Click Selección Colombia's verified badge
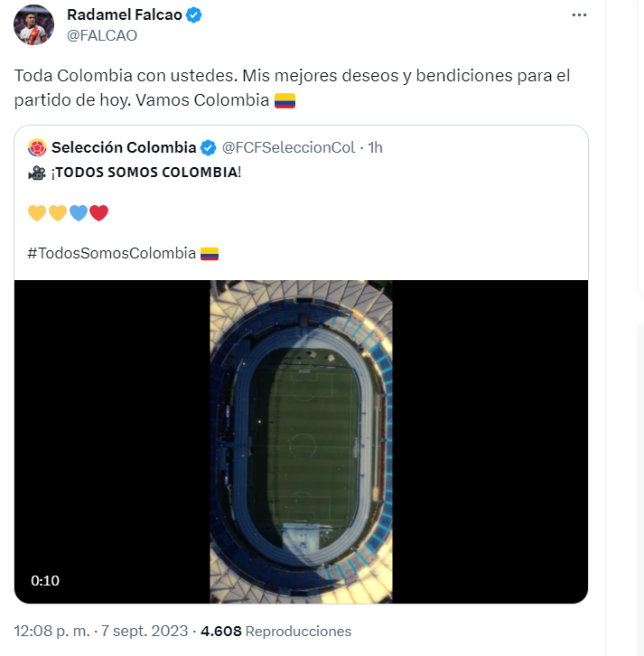 [208, 148]
